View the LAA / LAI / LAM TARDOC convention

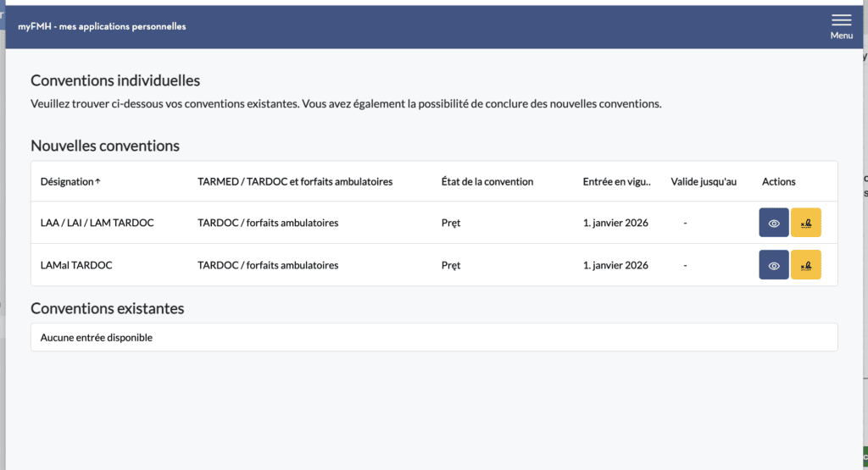point(773,223)
